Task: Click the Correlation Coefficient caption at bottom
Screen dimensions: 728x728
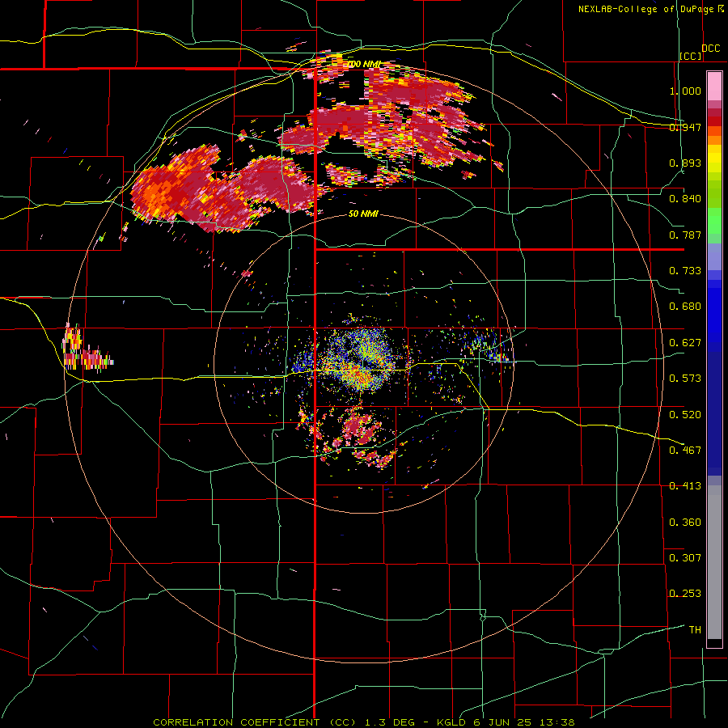Action: point(364,722)
